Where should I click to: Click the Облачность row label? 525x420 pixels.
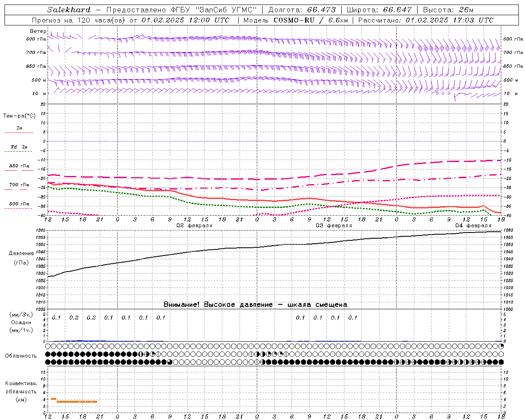(x=21, y=356)
